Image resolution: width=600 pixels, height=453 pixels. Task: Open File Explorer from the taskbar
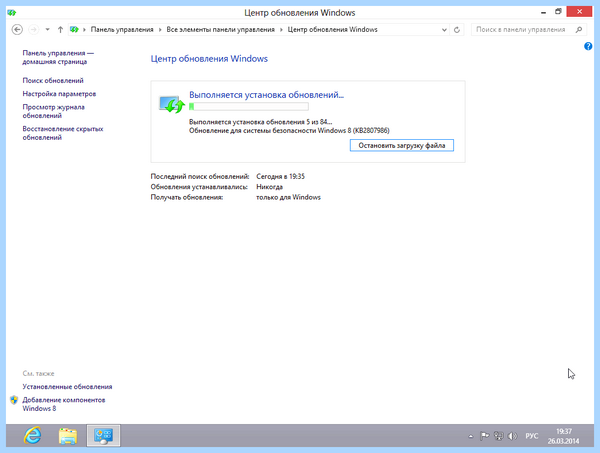[68, 435]
